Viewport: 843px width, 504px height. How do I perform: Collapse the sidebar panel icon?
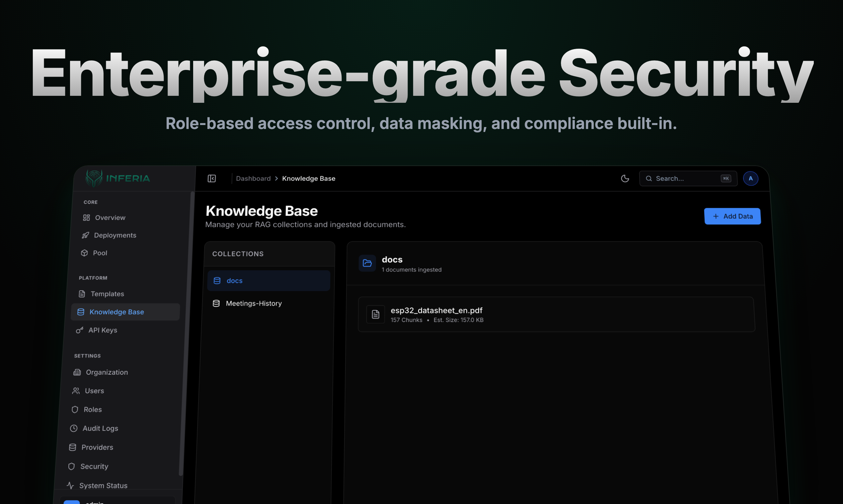(211, 178)
